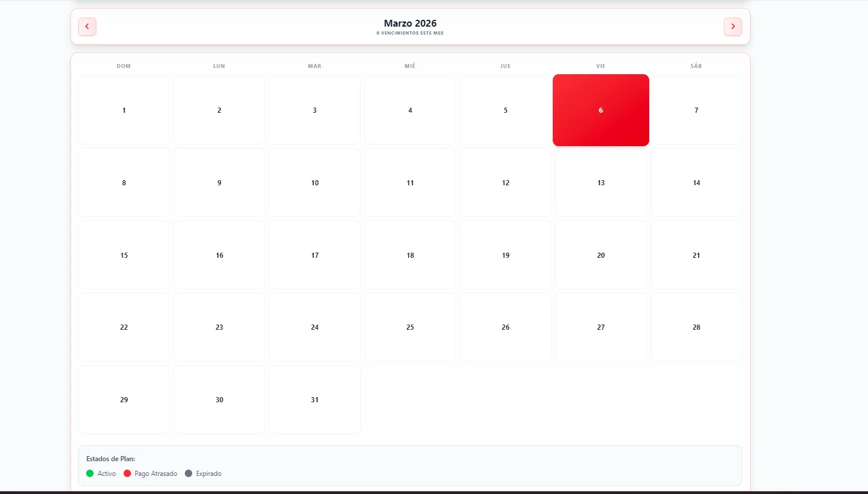Click the previous month arrow
This screenshot has width=868, height=494.
coord(87,26)
